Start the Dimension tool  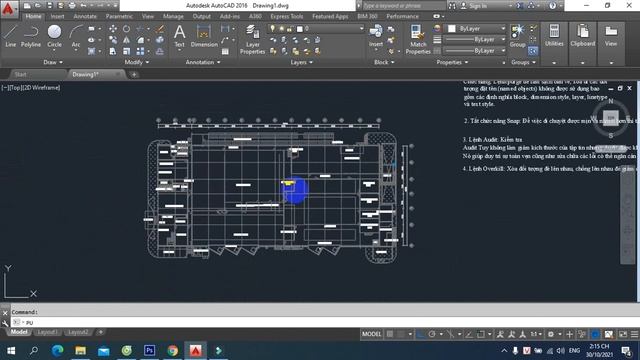pos(204,36)
